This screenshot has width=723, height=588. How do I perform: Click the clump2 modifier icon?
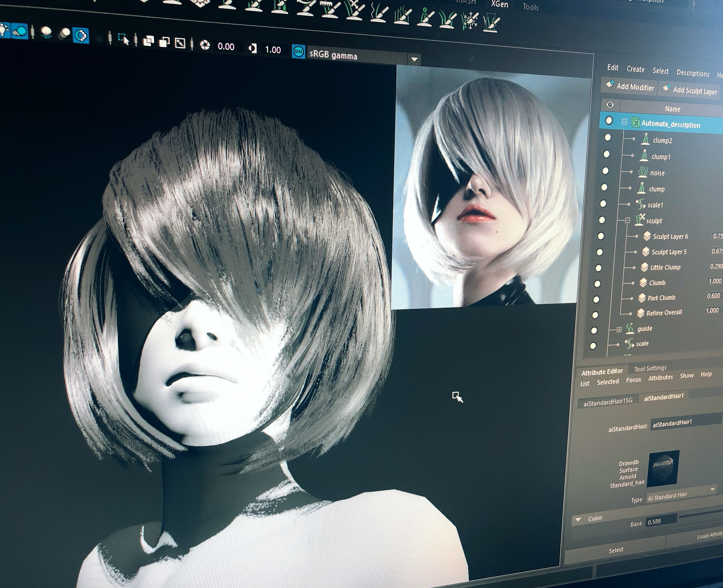(x=645, y=139)
